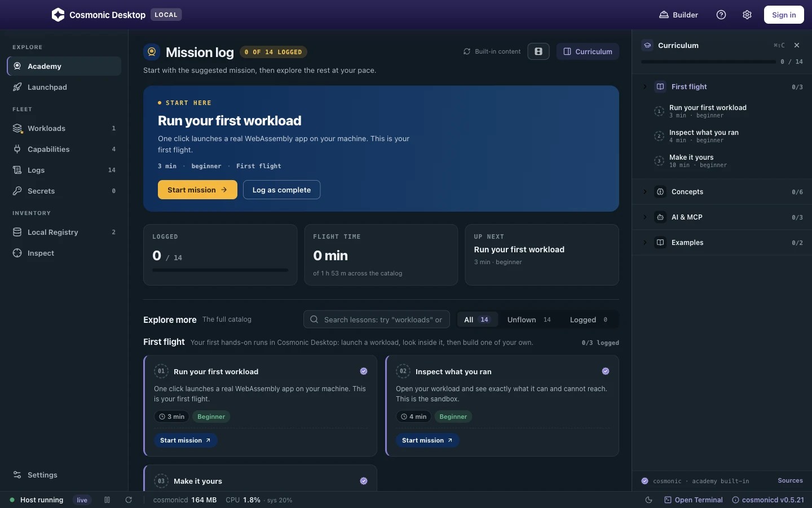The height and width of the screenshot is (508, 812).
Task: Click the Cosmonic Desktop logo icon
Action: (x=58, y=15)
